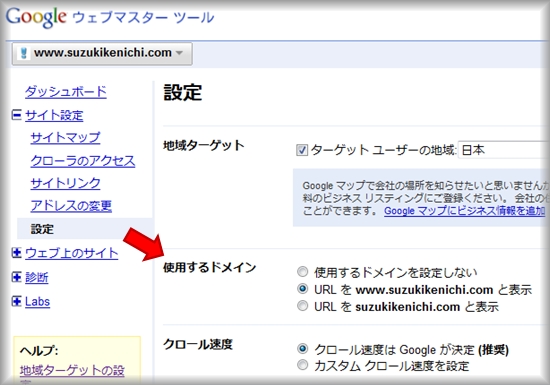
Task: Open the Labs link
Action: pos(38,302)
